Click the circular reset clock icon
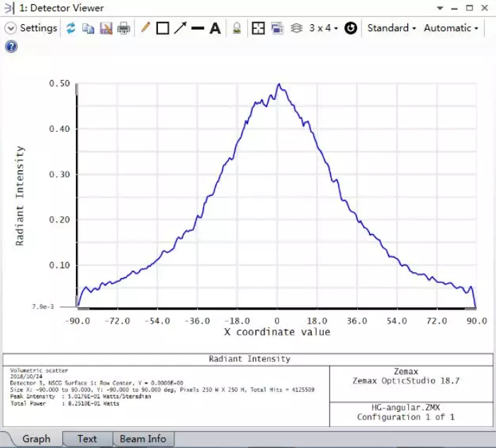Image resolution: width=496 pixels, height=448 pixels. coord(351,28)
